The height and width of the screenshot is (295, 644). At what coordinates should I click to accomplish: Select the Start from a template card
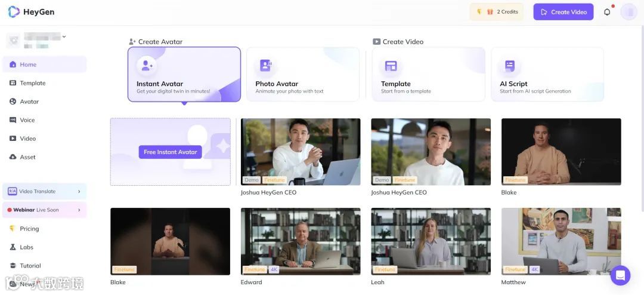(428, 74)
